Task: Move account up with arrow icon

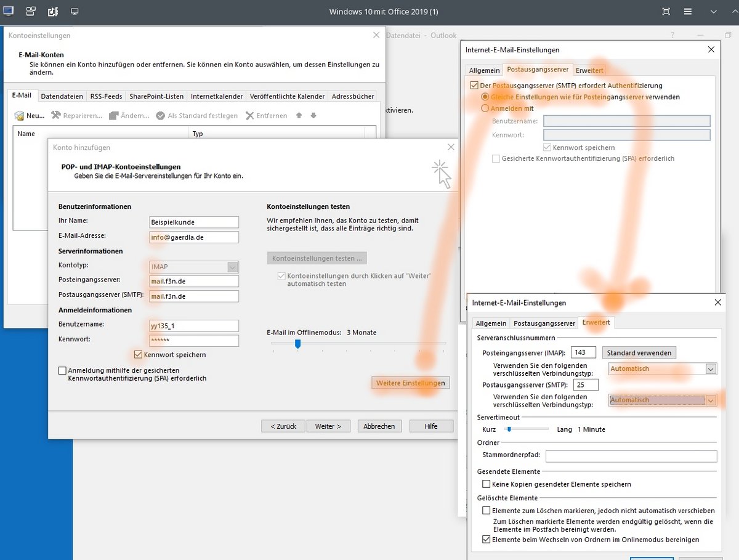Action: 299,115
